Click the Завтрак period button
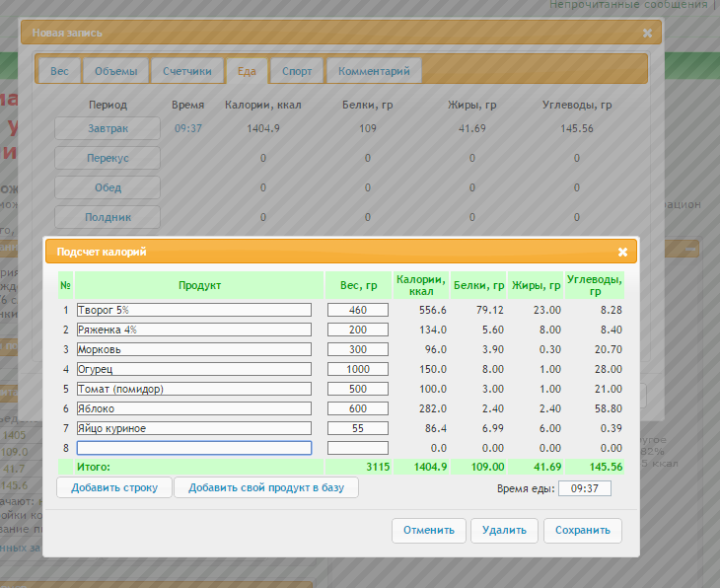 pyautogui.click(x=108, y=128)
